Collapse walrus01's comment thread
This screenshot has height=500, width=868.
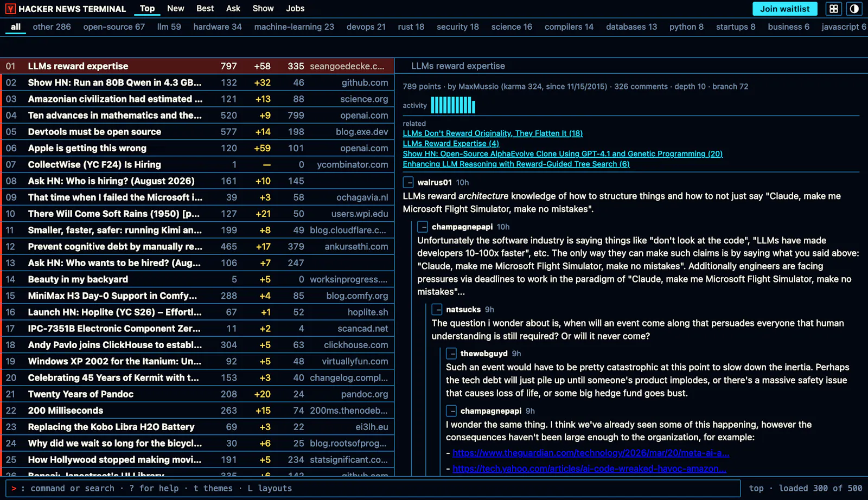[408, 183]
